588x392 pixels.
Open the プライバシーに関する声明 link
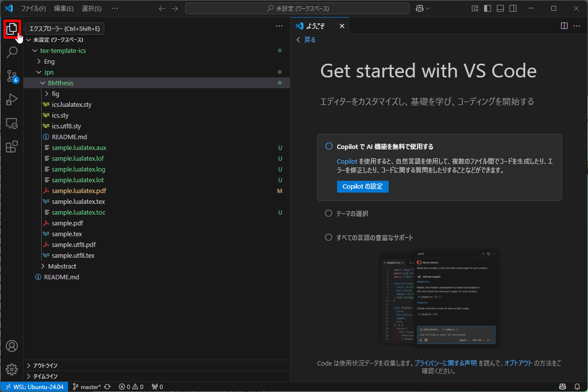point(445,363)
